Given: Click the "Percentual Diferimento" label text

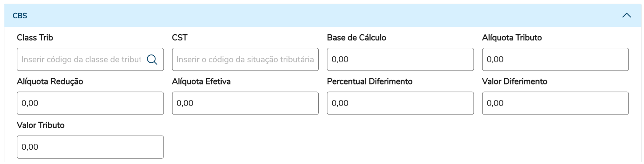Looking at the screenshot, I should point(369,81).
